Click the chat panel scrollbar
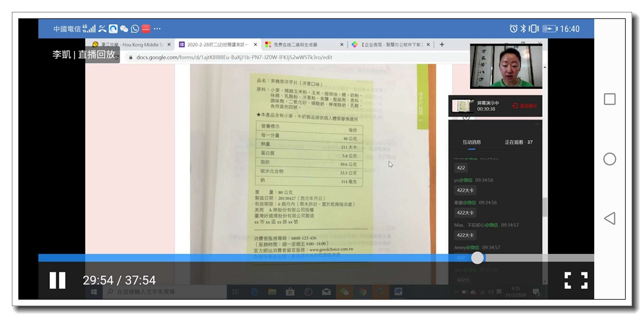Screen dimensions: 644x318 click(x=545, y=207)
